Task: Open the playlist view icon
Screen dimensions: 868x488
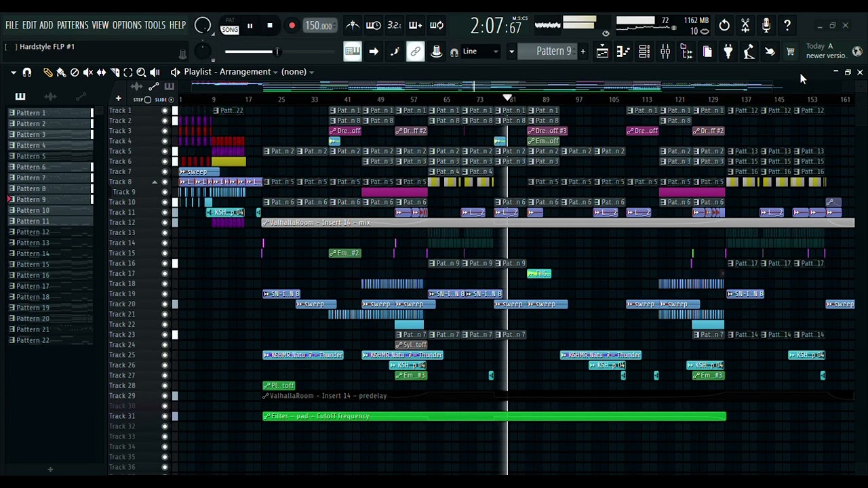Action: click(602, 52)
